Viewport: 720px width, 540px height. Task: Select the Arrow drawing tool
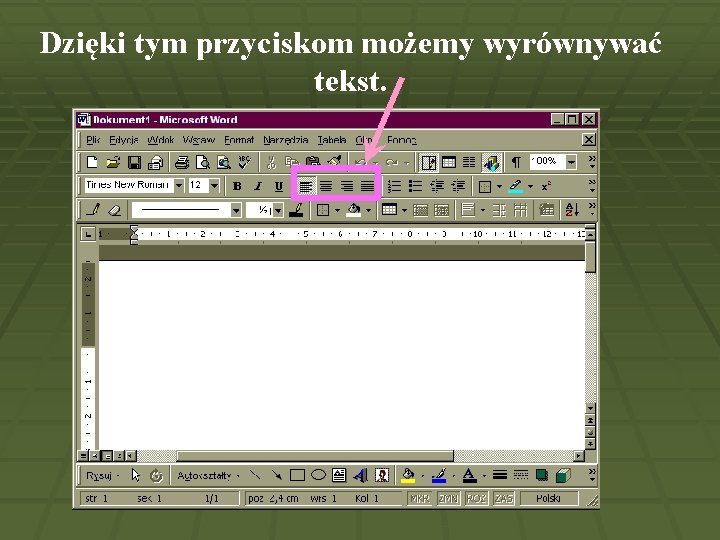(x=276, y=475)
